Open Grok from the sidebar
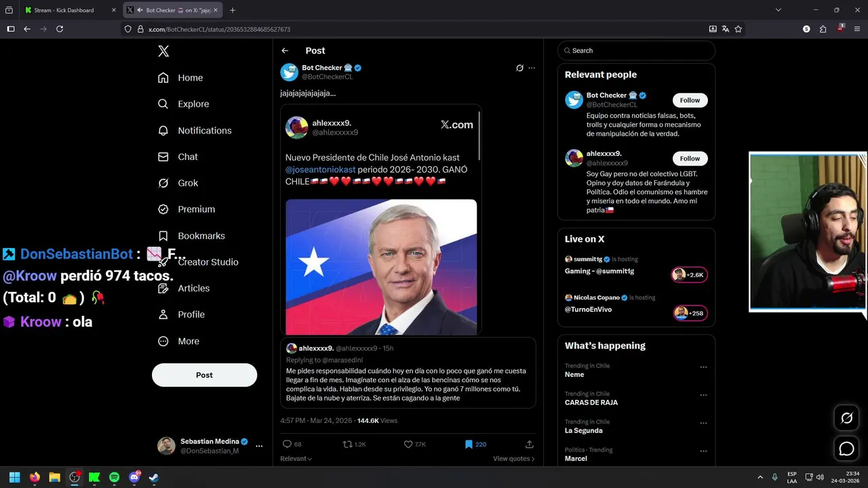 tap(178, 183)
